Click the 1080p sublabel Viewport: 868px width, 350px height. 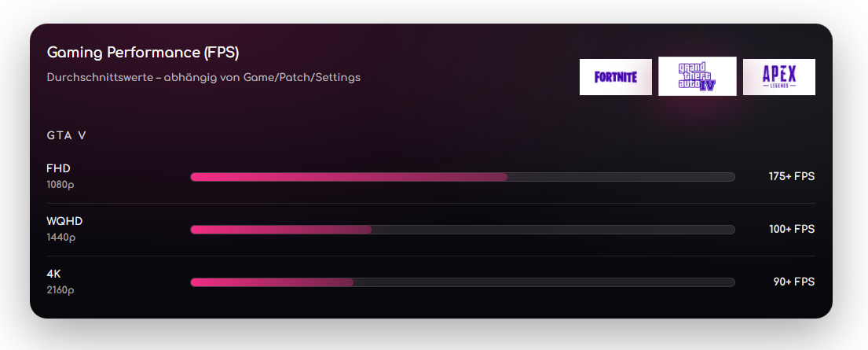click(60, 185)
